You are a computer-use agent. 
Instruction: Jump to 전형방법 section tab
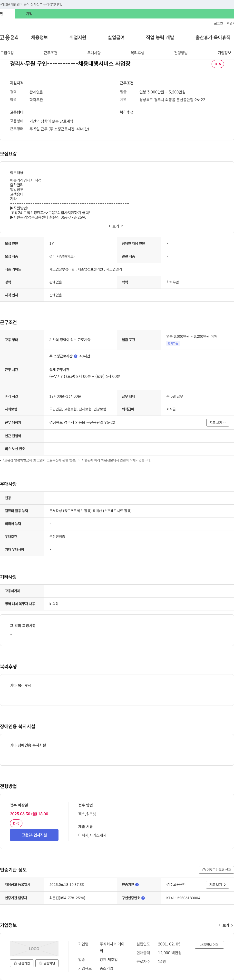coord(181,53)
